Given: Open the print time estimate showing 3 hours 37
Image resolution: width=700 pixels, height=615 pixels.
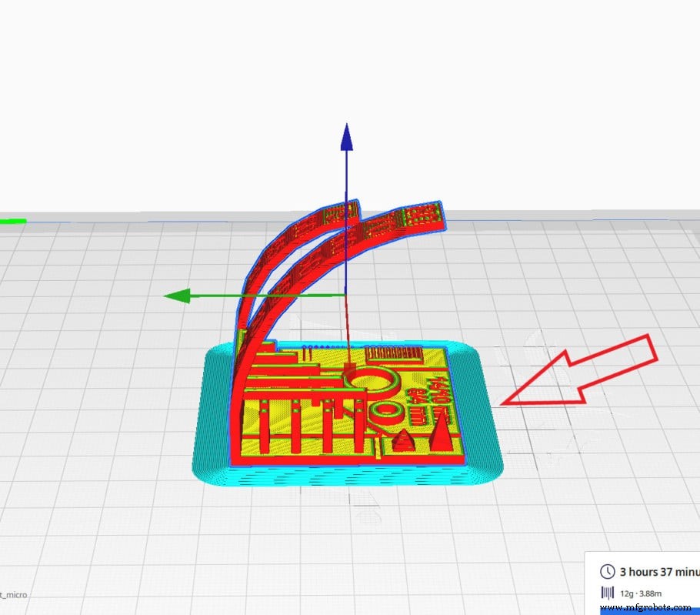Looking at the screenshot, I should tap(656, 571).
